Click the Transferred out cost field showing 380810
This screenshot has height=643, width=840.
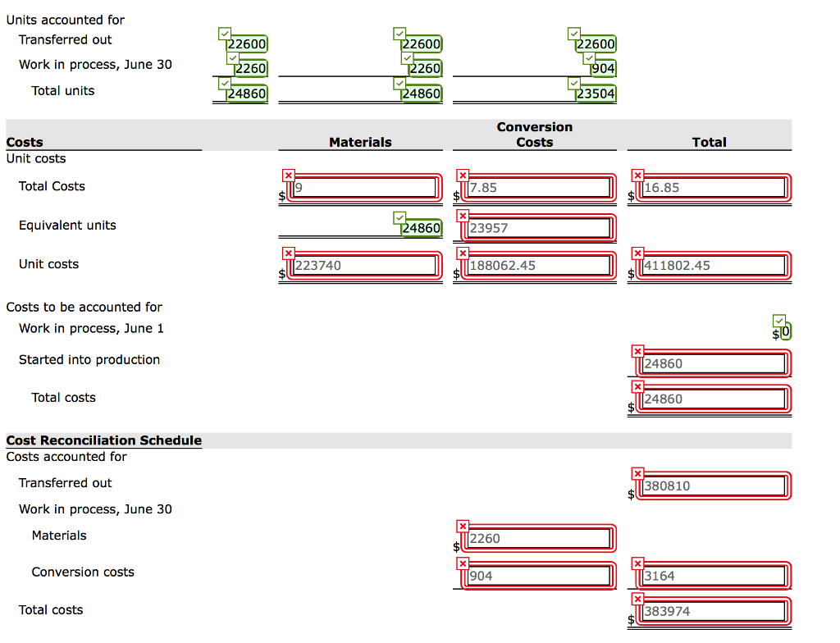[714, 486]
